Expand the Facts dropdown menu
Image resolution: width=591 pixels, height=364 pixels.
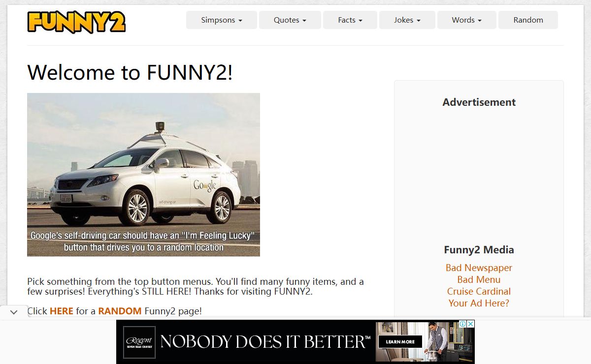pyautogui.click(x=350, y=20)
